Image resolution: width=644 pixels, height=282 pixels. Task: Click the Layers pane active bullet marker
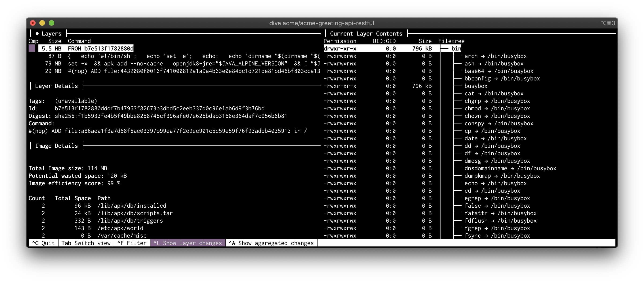pyautogui.click(x=37, y=33)
